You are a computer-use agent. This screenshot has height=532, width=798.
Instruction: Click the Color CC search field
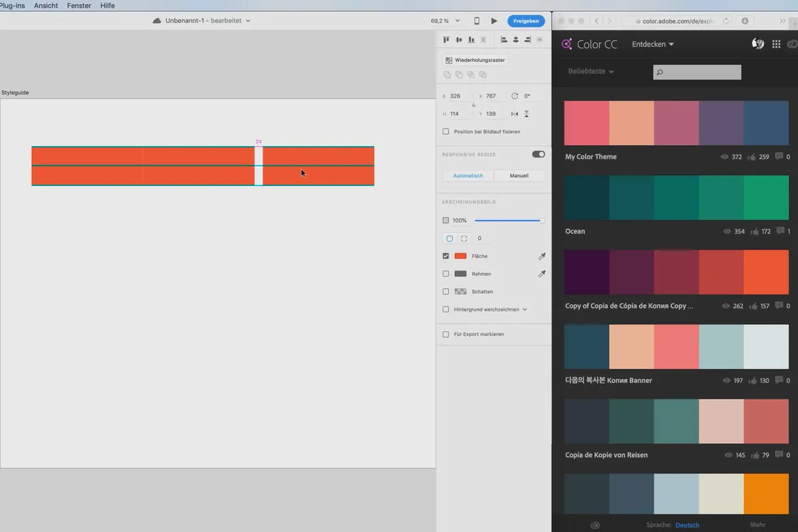pyautogui.click(x=697, y=72)
